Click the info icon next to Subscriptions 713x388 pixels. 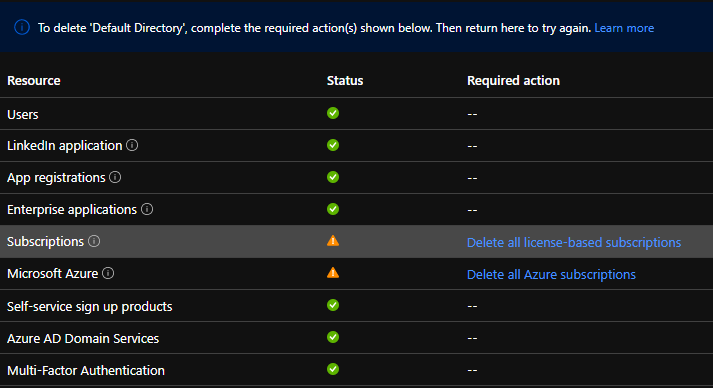[94, 241]
